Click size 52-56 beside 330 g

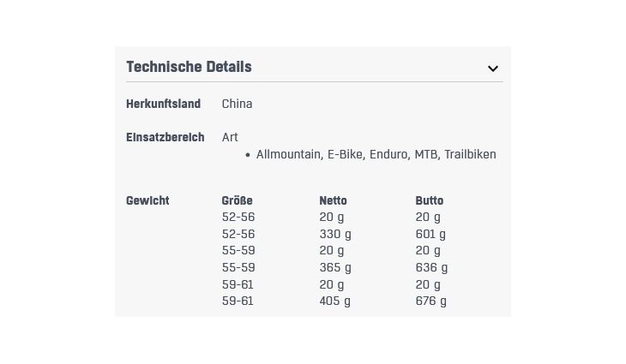coord(238,234)
